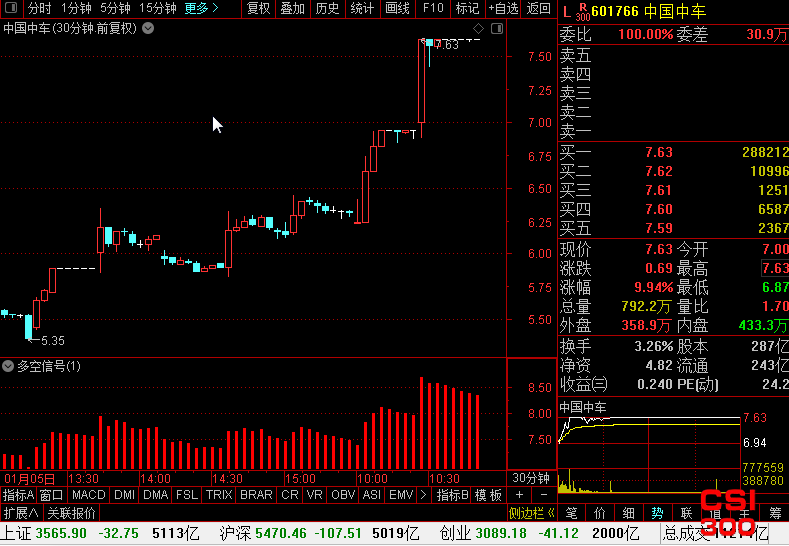
Task: Zoom in chart with + button
Action: [x=519, y=495]
